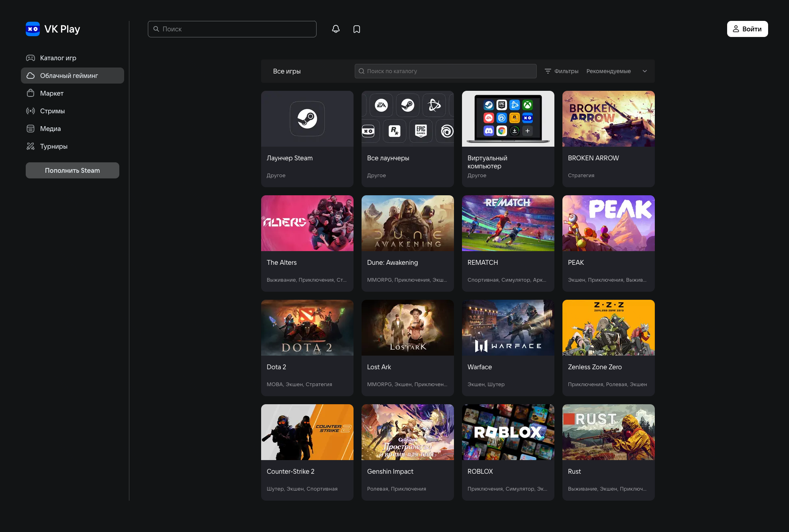Click the VK Play title text
Screen dimensions: 789x532
[62, 29]
